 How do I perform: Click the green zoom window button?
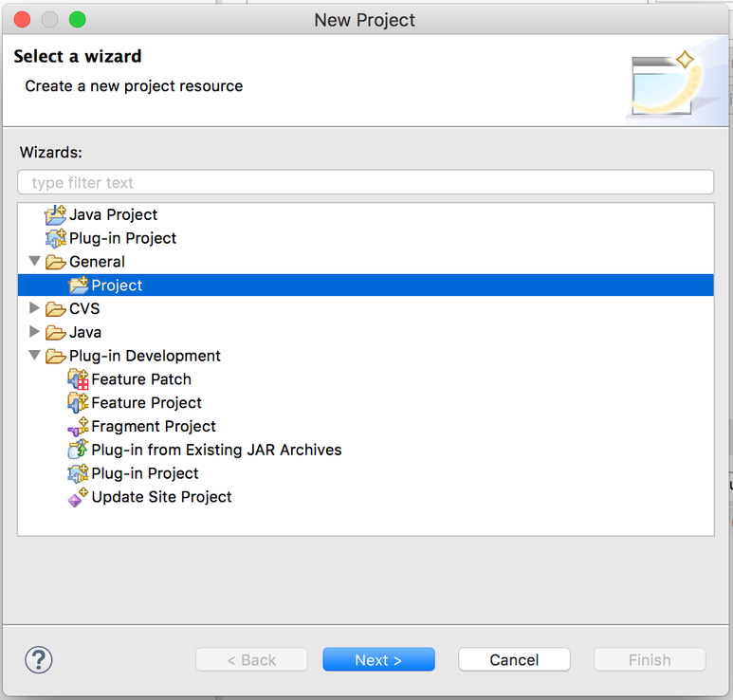pos(78,20)
